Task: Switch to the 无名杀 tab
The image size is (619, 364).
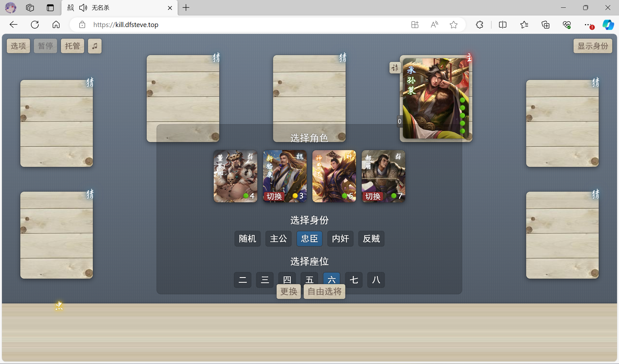Action: click(x=119, y=8)
